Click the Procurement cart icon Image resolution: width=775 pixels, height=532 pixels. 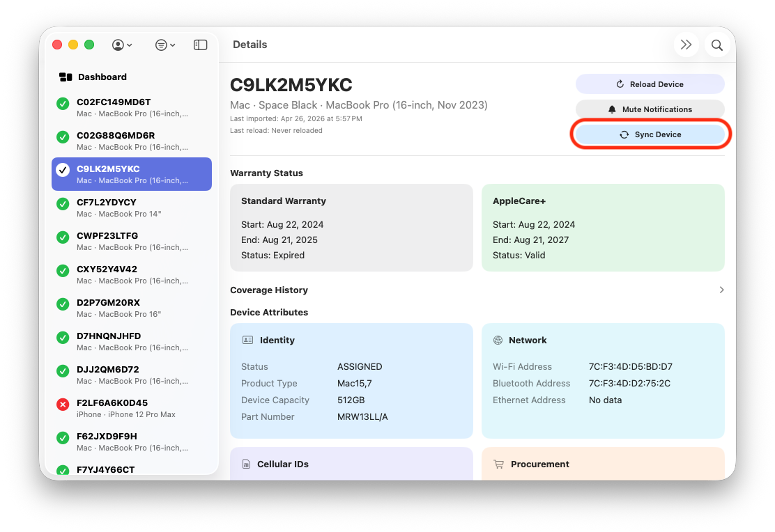(x=499, y=464)
